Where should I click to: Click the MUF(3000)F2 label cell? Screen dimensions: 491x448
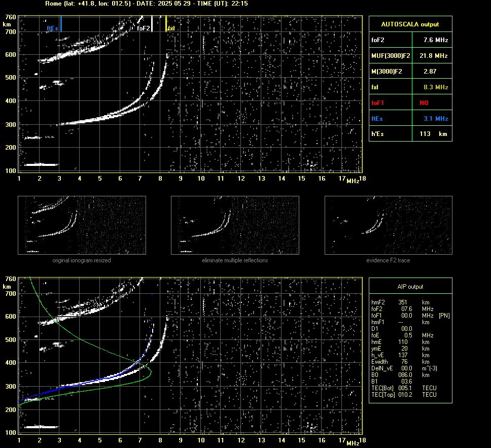[x=391, y=56]
